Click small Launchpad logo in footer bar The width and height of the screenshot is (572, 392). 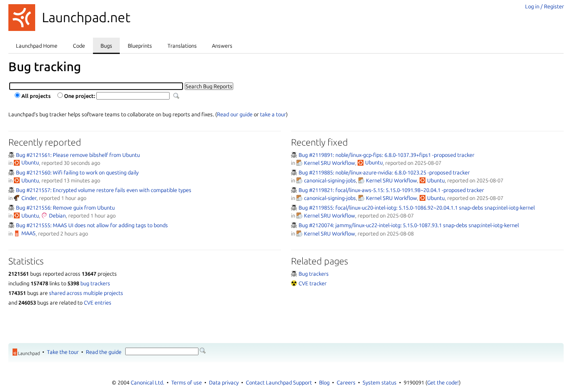pyautogui.click(x=26, y=352)
